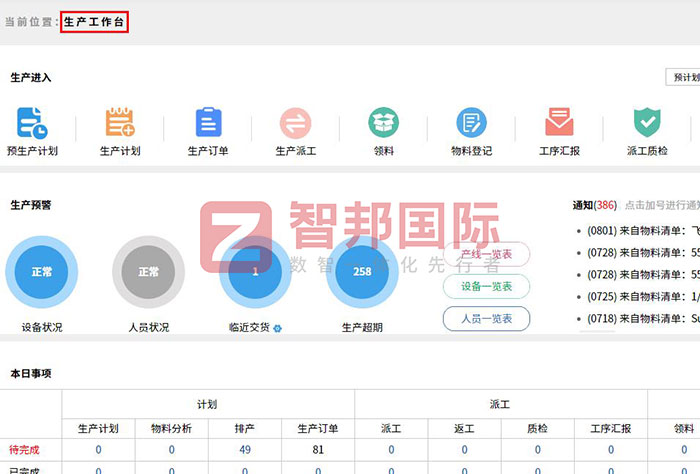Click the 设备状况 status circle
Screen dimensions: 700x474
point(41,272)
